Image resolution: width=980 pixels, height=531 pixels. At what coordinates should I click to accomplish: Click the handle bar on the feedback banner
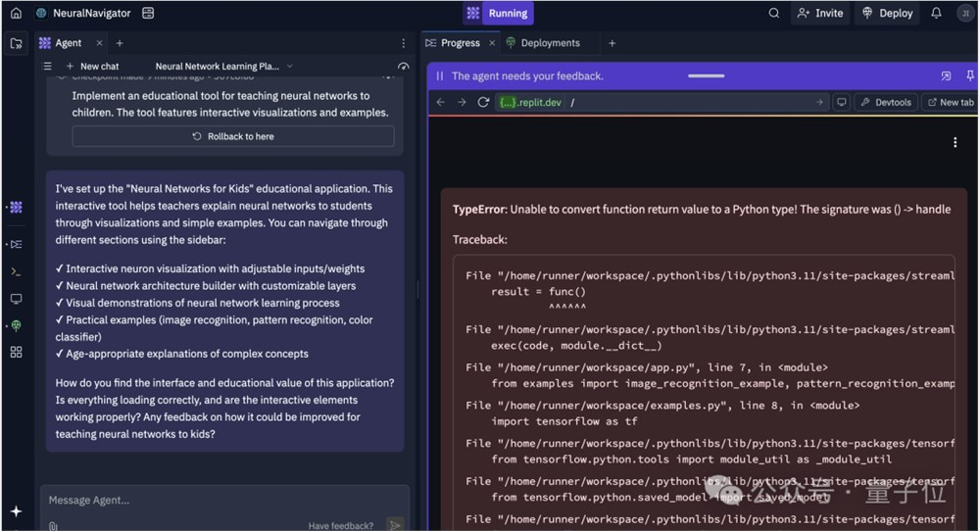707,75
